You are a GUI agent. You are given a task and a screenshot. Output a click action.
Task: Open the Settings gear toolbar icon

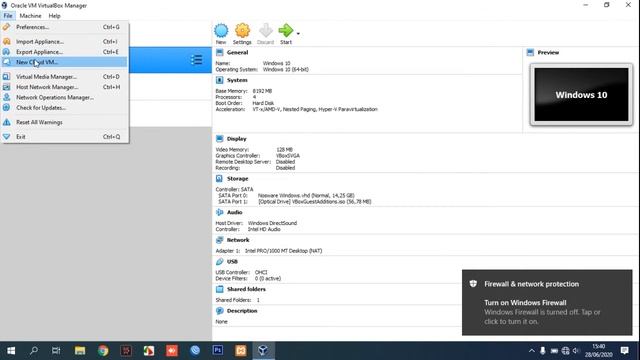coord(242,31)
